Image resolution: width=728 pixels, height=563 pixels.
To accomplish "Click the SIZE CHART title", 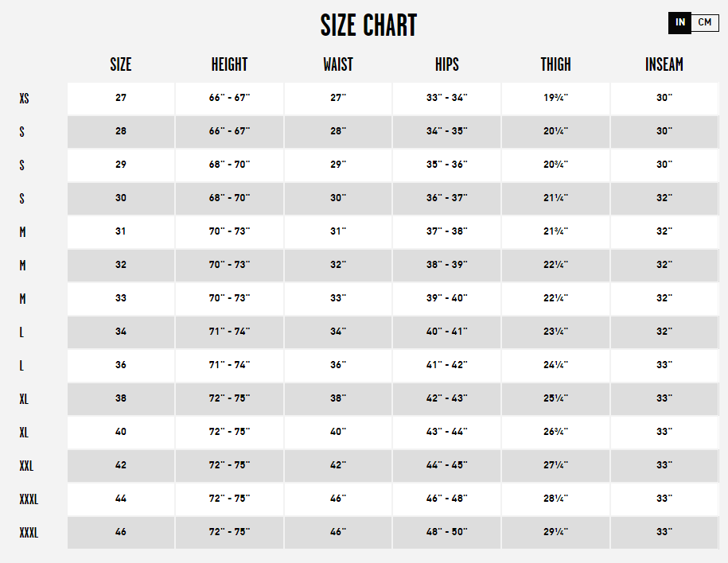I will pyautogui.click(x=368, y=25).
